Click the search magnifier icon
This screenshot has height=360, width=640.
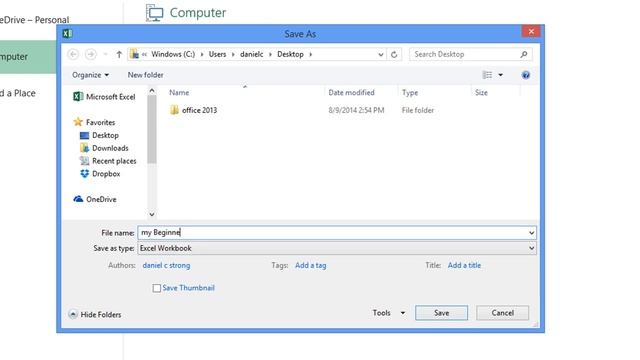tap(524, 54)
